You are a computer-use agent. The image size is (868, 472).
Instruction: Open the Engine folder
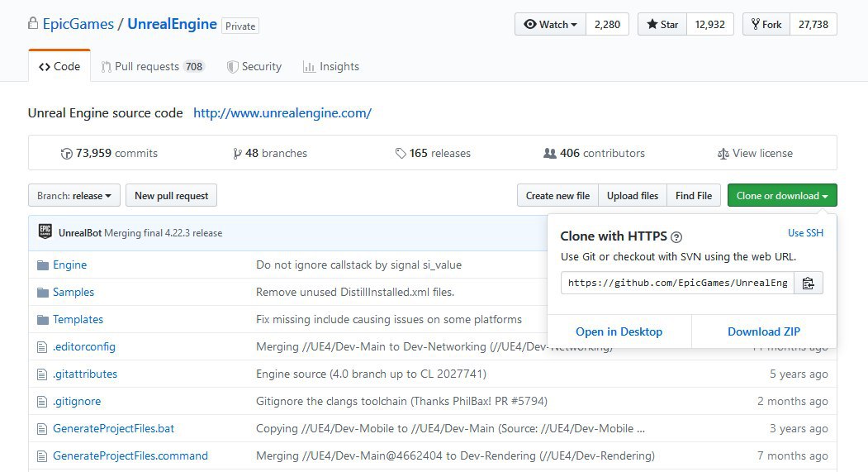(x=69, y=265)
